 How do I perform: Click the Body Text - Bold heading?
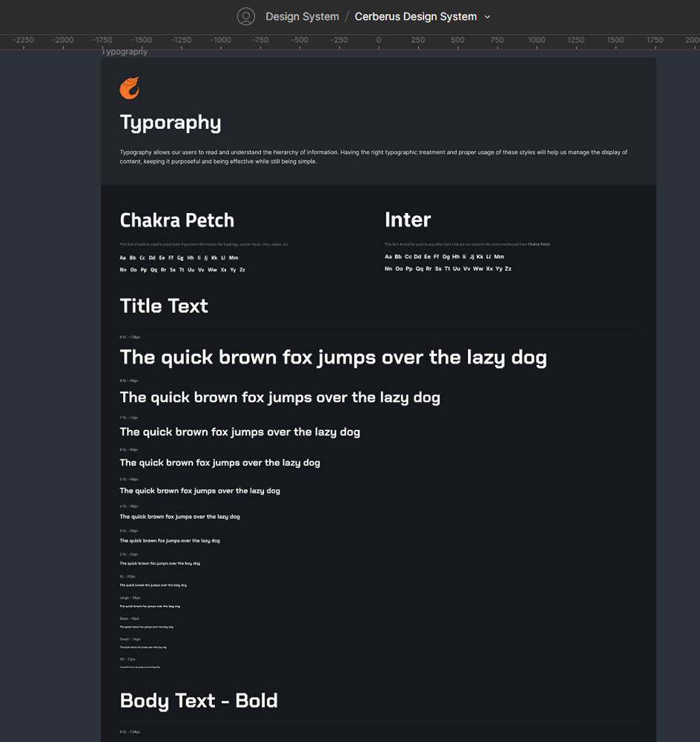pos(198,700)
